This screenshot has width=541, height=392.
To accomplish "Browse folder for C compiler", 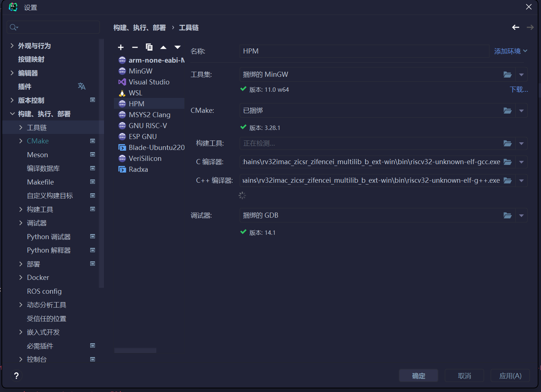I will pos(508,162).
